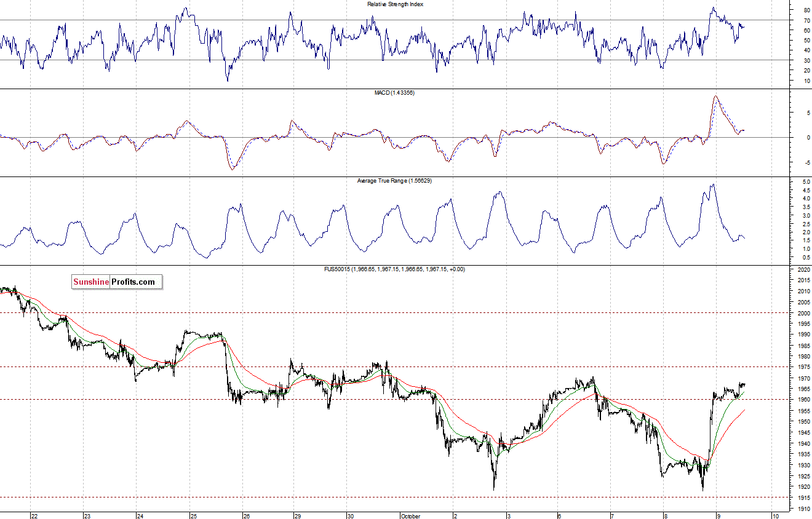
Task: Click the 0.5 value on the ATR scale
Action: 806,257
